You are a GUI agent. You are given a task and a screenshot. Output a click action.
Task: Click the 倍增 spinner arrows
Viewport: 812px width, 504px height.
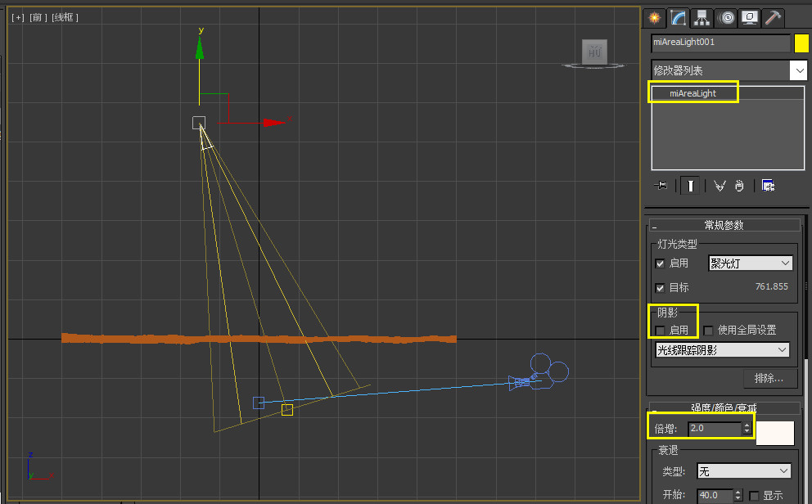pos(747,429)
